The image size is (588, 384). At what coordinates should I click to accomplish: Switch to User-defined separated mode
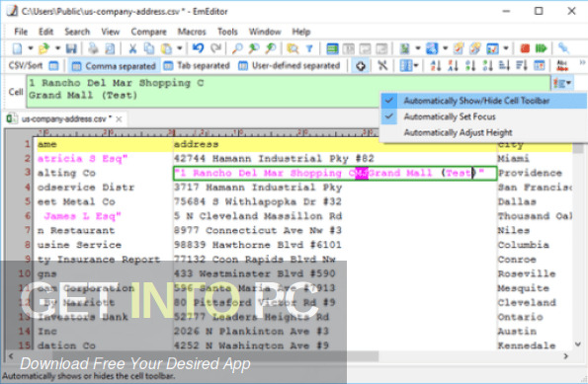click(290, 66)
